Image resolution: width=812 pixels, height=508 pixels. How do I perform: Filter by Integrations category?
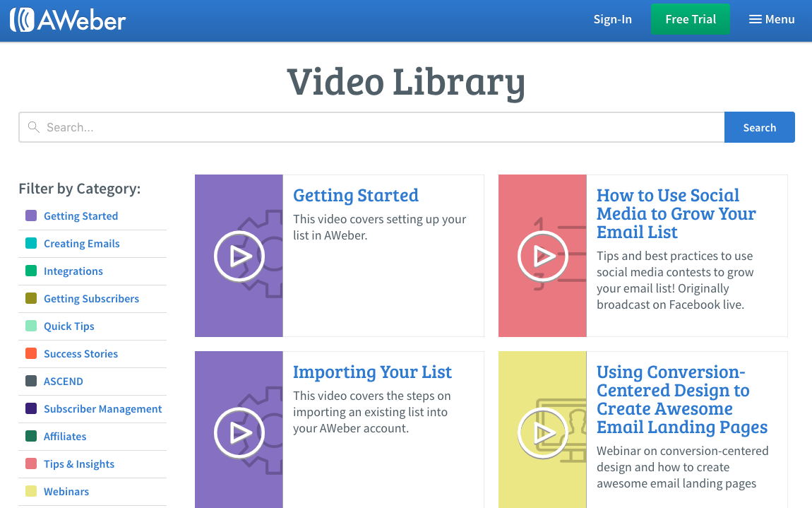pos(73,271)
